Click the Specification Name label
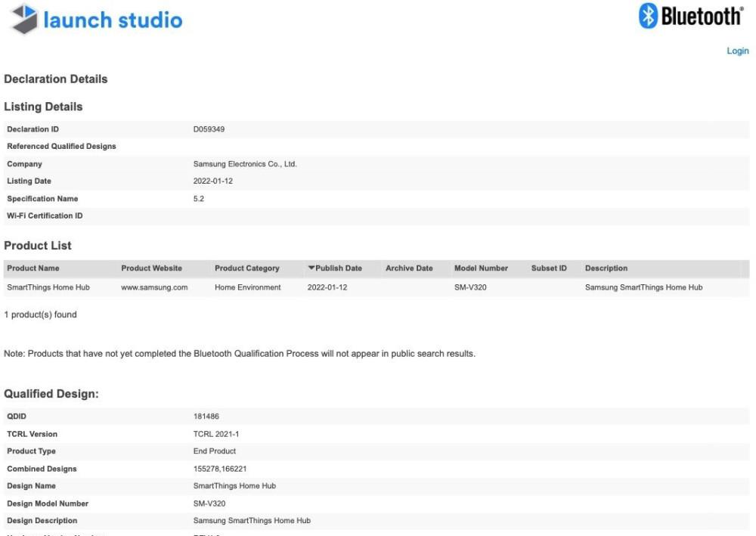The width and height of the screenshot is (756, 536). pyautogui.click(x=42, y=199)
